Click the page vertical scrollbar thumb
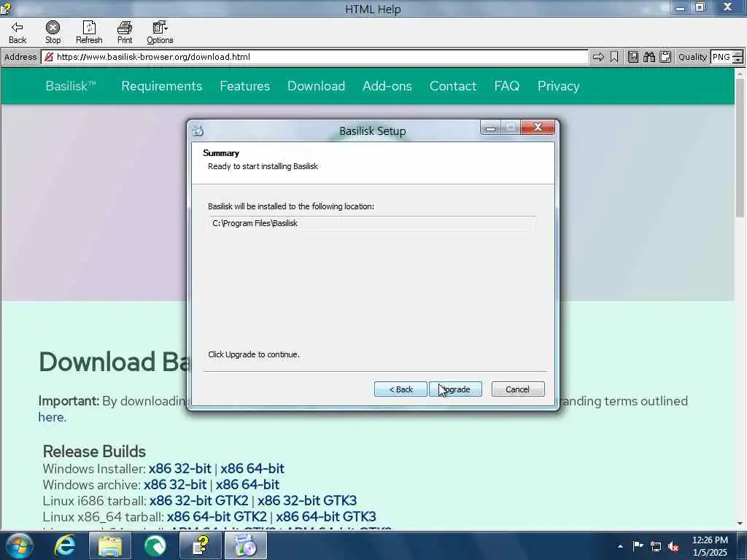Image resolution: width=747 pixels, height=560 pixels. [x=740, y=147]
